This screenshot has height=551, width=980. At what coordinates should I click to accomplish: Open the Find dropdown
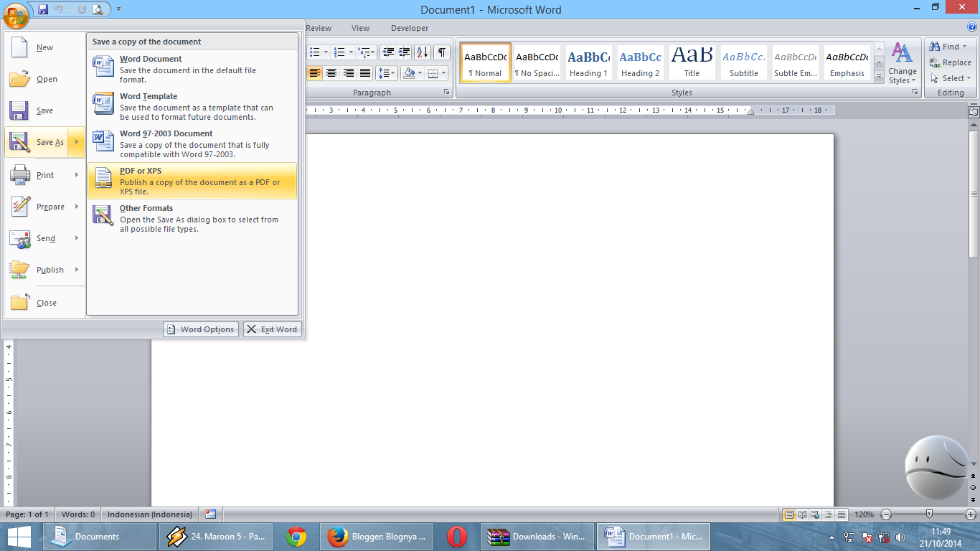[x=948, y=47]
